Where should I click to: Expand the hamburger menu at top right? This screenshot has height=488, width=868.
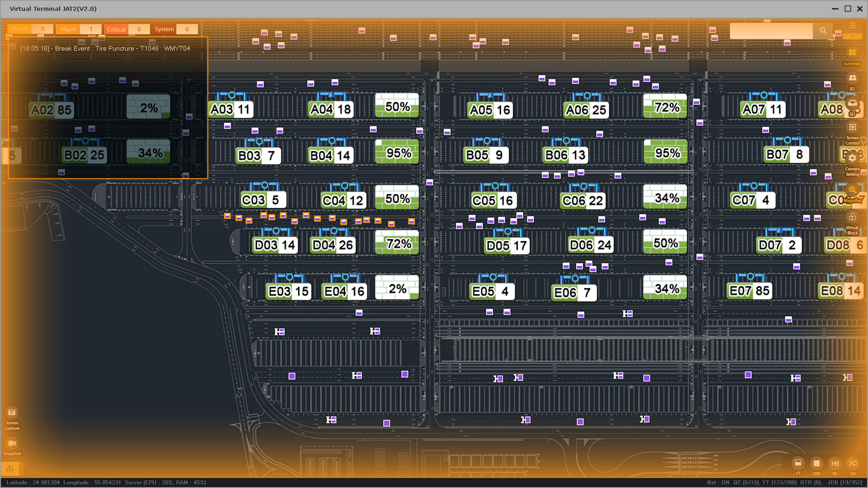pos(852,26)
